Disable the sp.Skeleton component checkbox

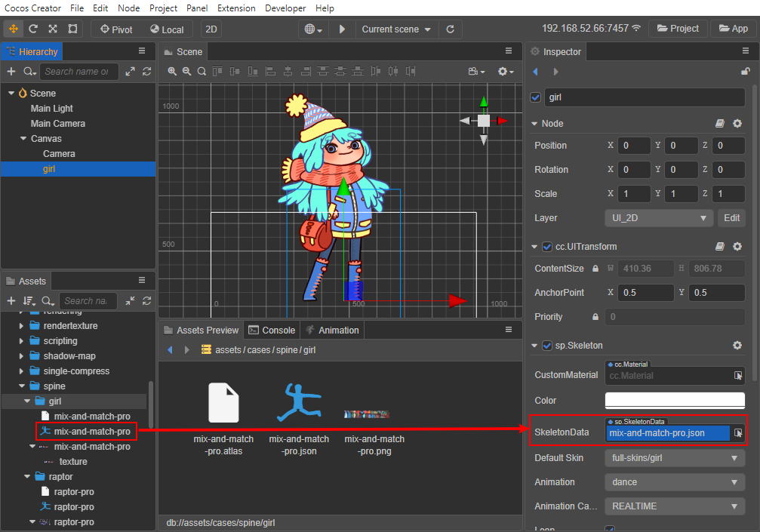tap(547, 346)
